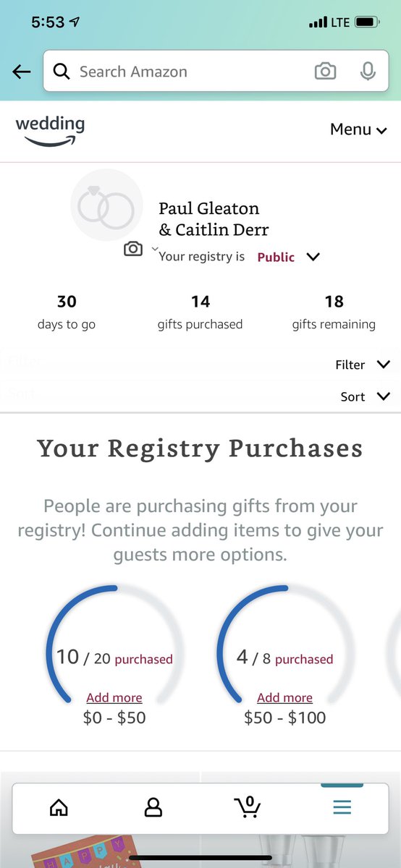Open the account profile icon
Viewport: 401px width, 868px height.
pyautogui.click(x=153, y=807)
